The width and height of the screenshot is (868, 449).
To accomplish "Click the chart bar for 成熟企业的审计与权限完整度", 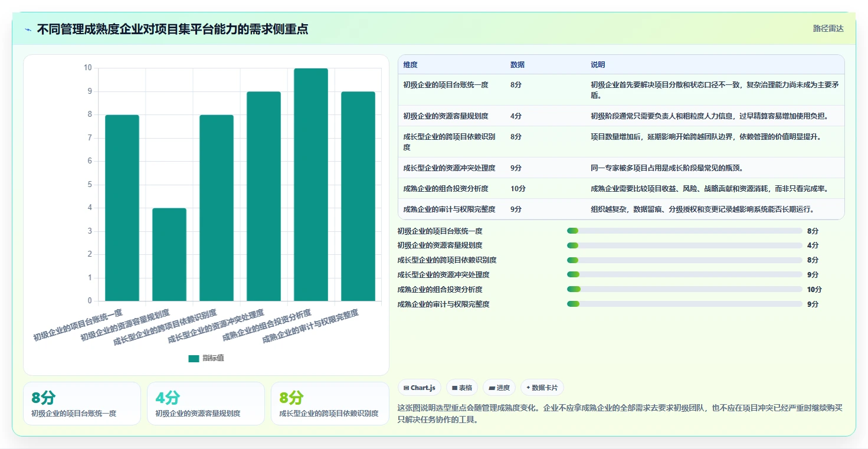I will click(x=358, y=196).
